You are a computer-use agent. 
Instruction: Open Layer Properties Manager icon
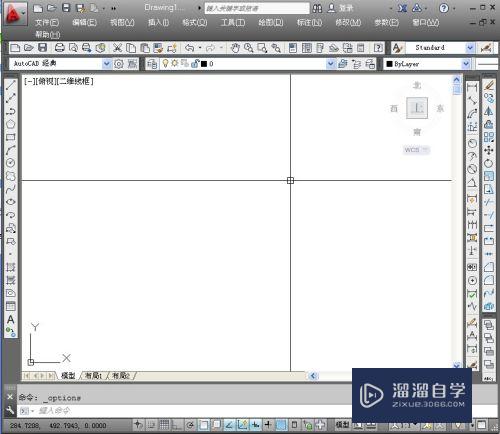[152, 64]
